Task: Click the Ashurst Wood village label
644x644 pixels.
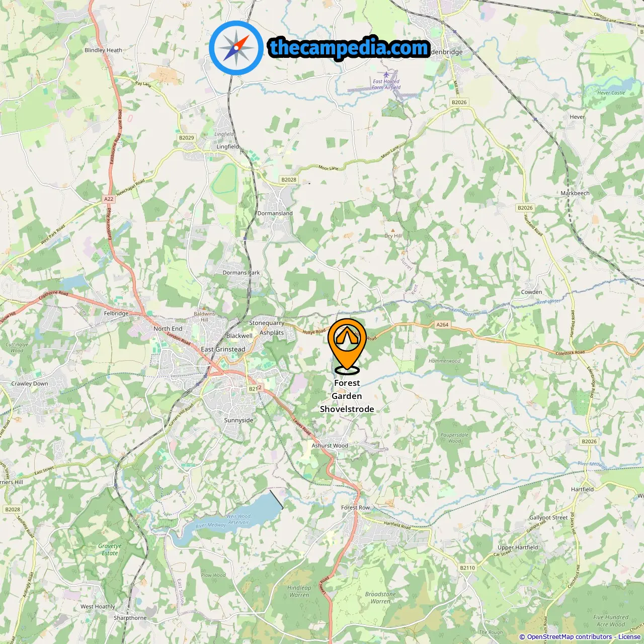Action: 330,445
